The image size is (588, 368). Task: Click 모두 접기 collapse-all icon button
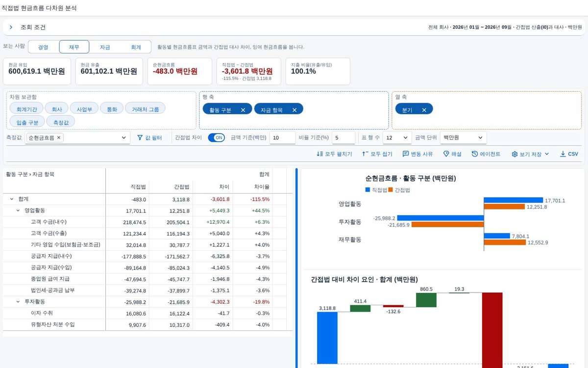(x=377, y=154)
